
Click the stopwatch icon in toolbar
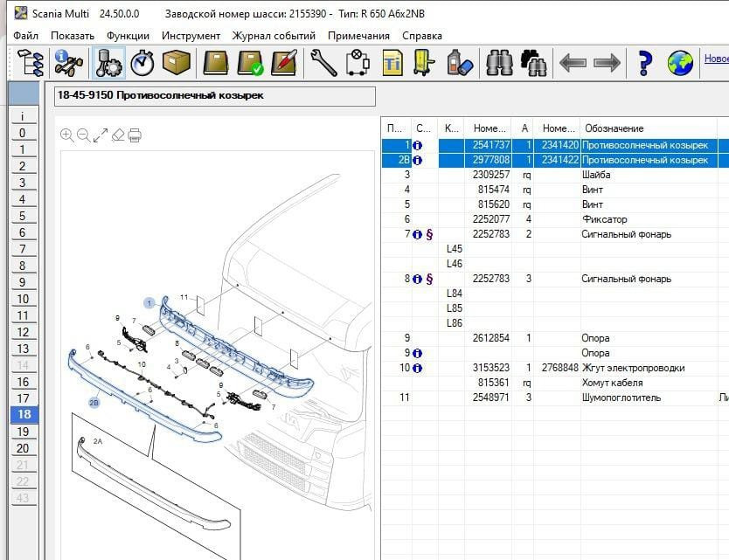tap(142, 63)
